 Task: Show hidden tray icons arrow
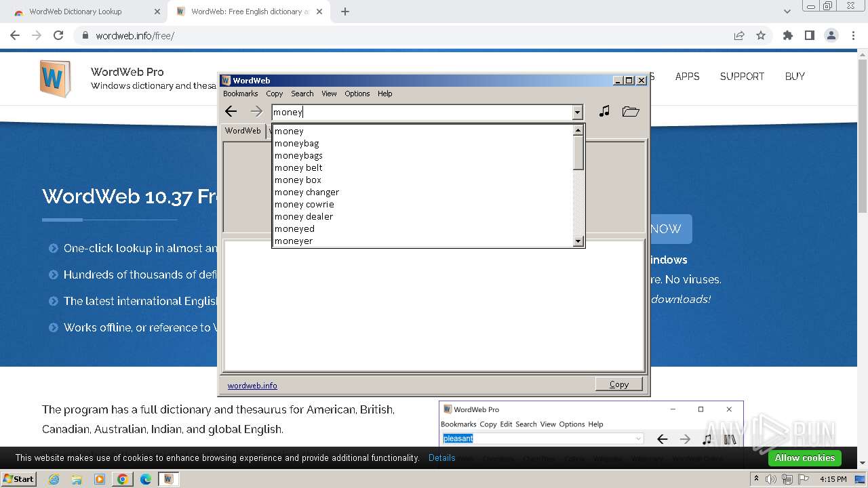click(756, 479)
